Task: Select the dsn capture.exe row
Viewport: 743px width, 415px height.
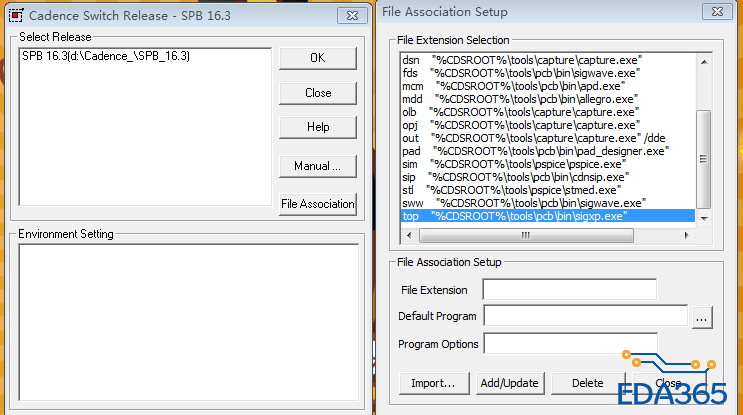Action: tap(548, 60)
